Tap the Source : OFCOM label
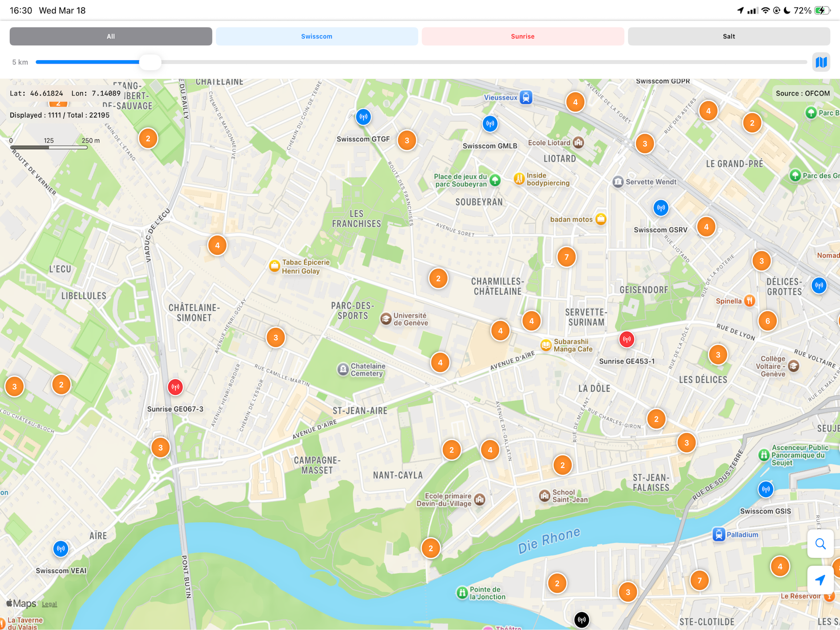Viewport: 840px width, 630px height. point(802,93)
